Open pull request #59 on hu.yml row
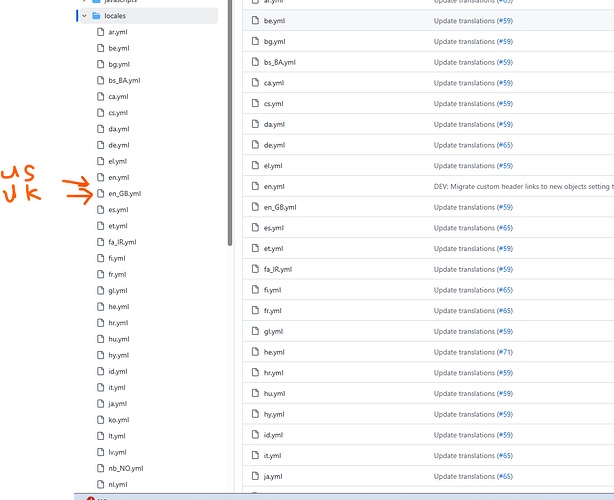Viewport: 614px width, 500px height. 505,394
